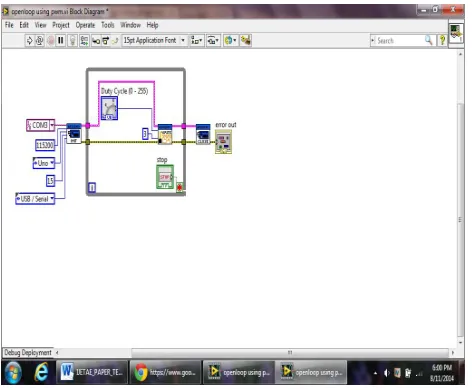Open the Tools menu
Screen dimensions: 472x390
108,25
